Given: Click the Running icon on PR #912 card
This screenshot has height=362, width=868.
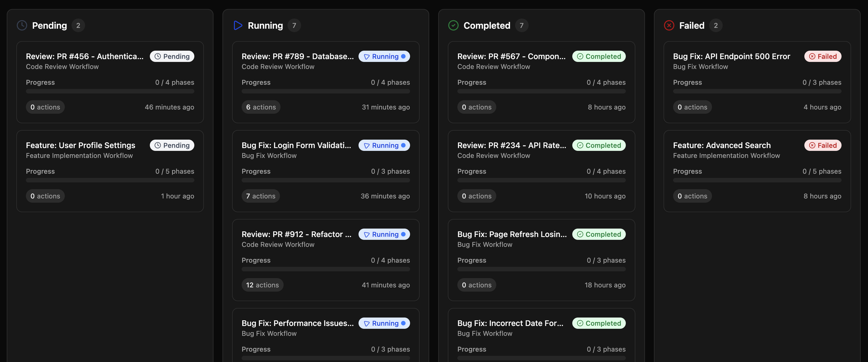Looking at the screenshot, I should (x=366, y=234).
